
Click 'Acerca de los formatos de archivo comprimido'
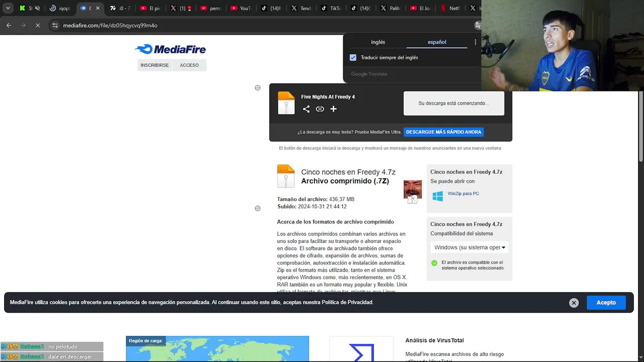(335, 222)
